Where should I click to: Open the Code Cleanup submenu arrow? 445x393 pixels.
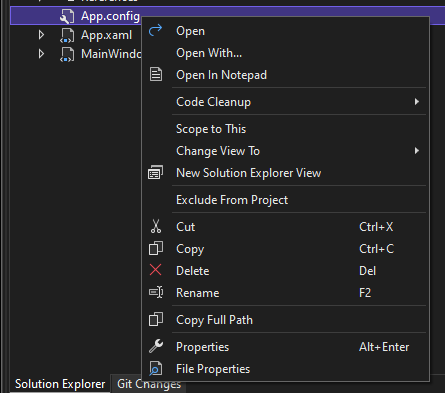(417, 102)
